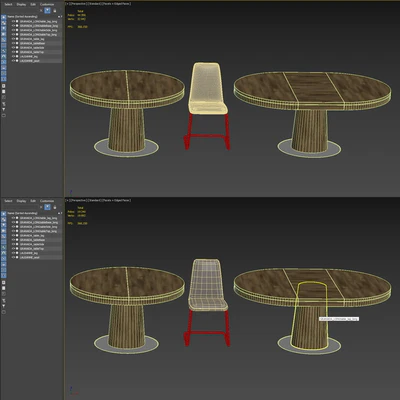The image size is (400, 400).
Task: Toggle Display Helpers filter in upper explorer
Action: point(4,40)
